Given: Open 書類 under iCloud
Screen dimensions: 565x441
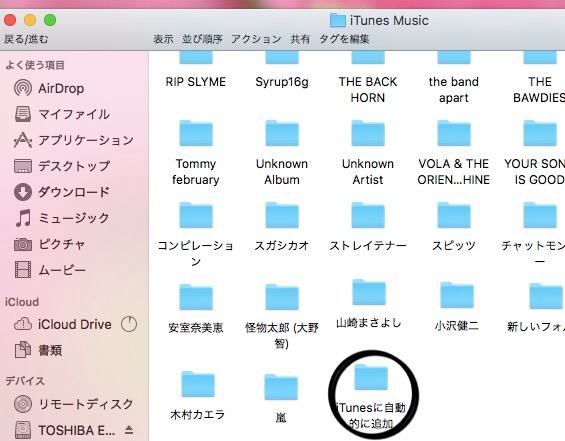Looking at the screenshot, I should click(x=38, y=350).
